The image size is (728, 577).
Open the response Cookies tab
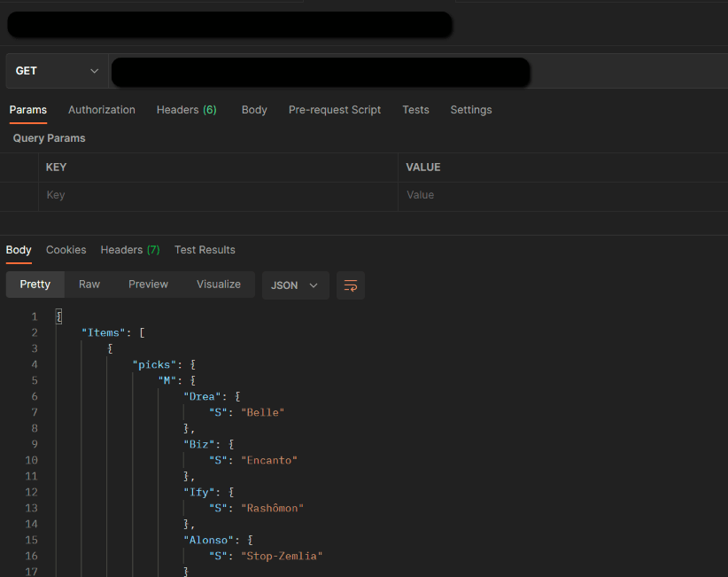(66, 250)
